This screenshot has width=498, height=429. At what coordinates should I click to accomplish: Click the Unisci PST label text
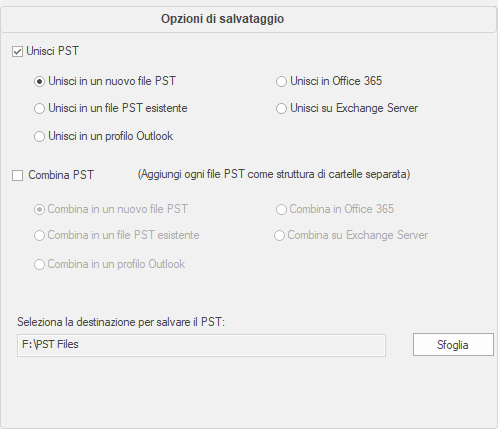(52, 51)
